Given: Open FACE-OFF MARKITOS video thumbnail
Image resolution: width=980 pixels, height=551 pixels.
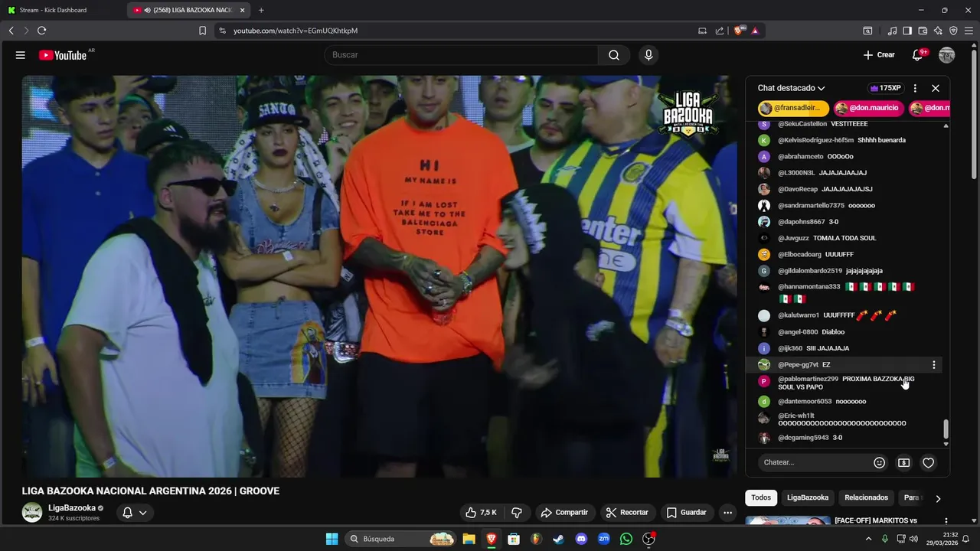Looking at the screenshot, I should coord(788,521).
